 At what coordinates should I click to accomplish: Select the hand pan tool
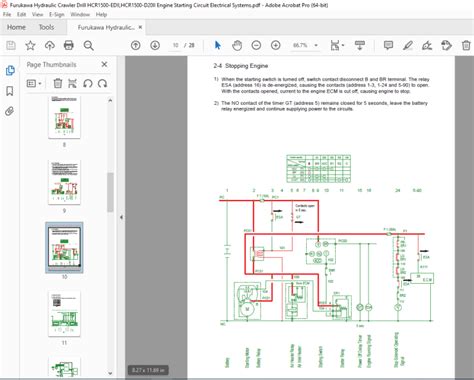(x=237, y=45)
